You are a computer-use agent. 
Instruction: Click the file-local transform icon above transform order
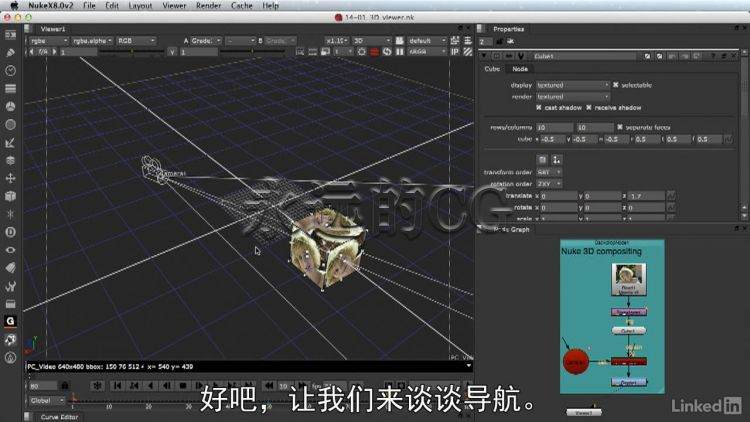542,159
